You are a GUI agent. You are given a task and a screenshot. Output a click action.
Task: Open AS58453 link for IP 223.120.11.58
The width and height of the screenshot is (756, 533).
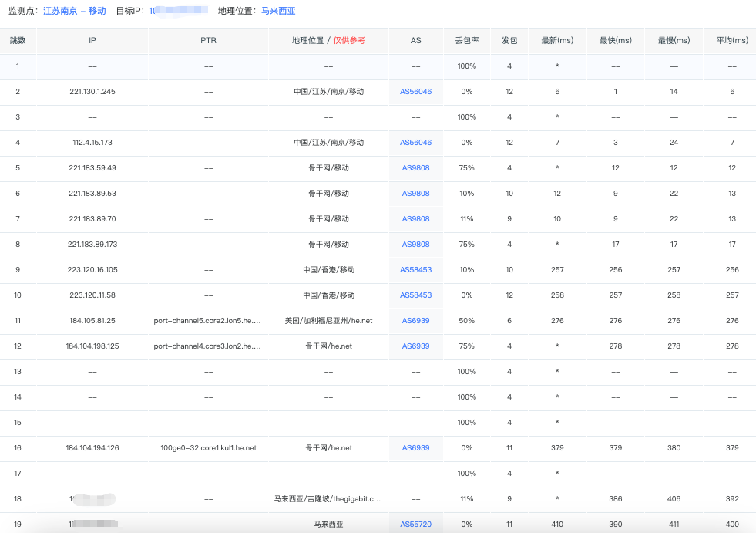(x=415, y=295)
